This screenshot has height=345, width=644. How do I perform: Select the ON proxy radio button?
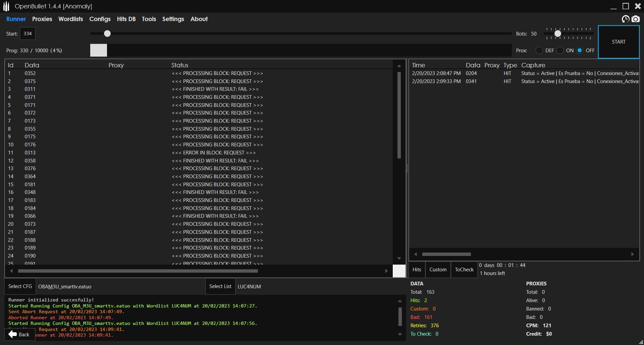coord(560,51)
